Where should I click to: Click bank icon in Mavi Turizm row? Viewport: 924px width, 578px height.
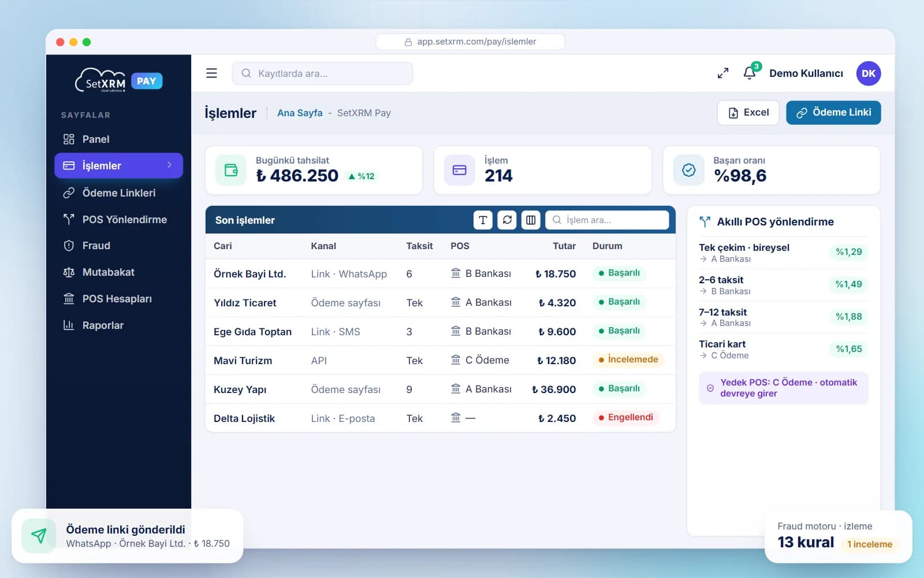pyautogui.click(x=456, y=360)
